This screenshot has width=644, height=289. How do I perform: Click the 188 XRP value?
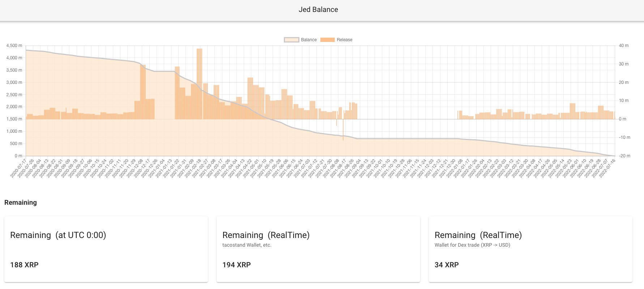point(24,265)
